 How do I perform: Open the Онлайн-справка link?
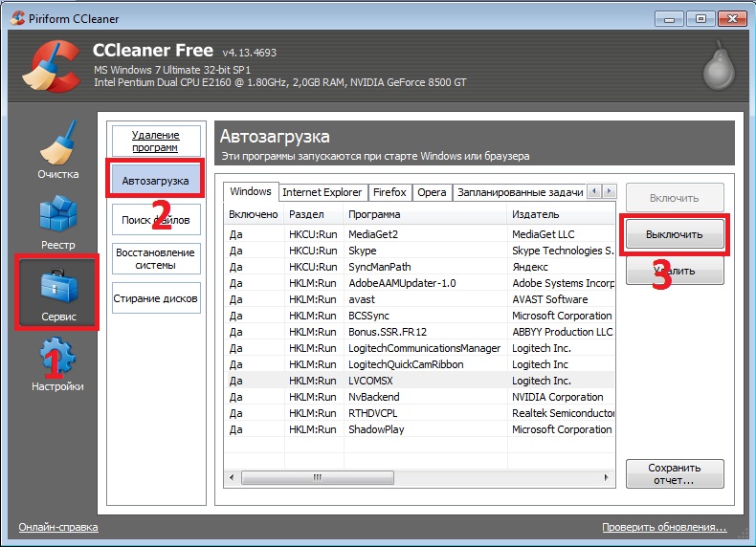[58, 527]
